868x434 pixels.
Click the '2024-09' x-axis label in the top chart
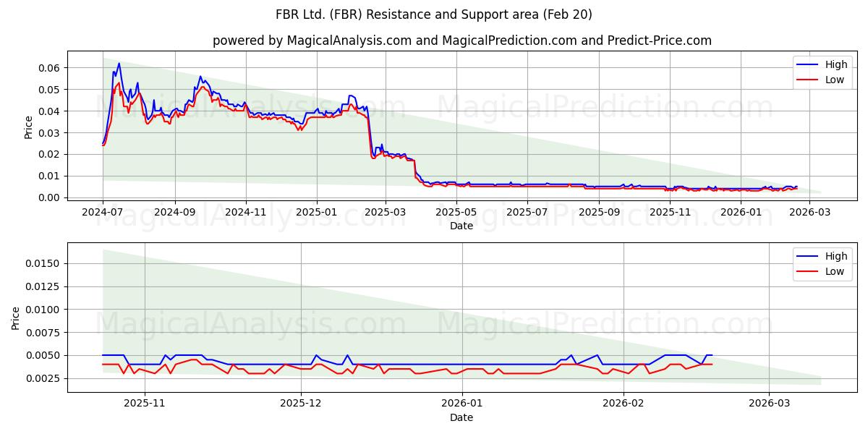[x=174, y=212]
